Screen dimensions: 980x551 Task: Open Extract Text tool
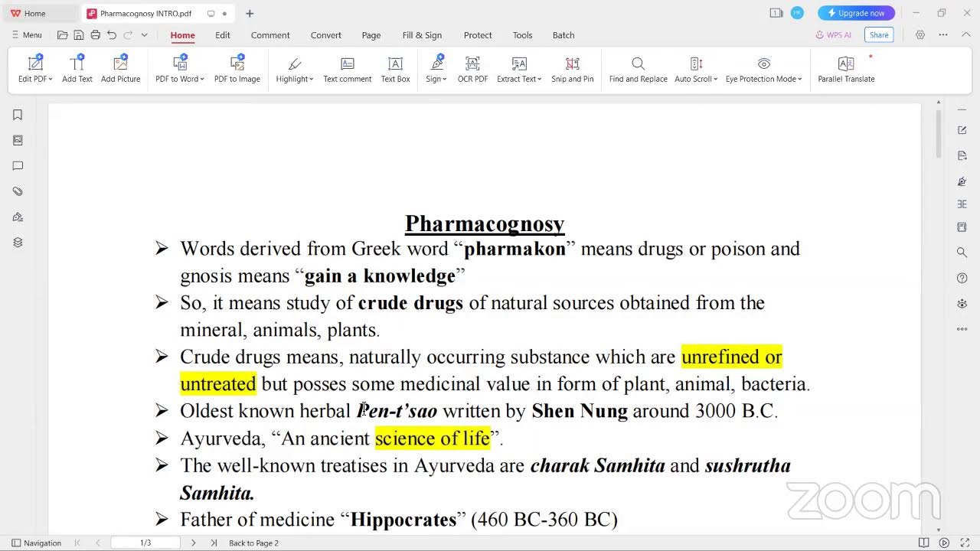[519, 69]
